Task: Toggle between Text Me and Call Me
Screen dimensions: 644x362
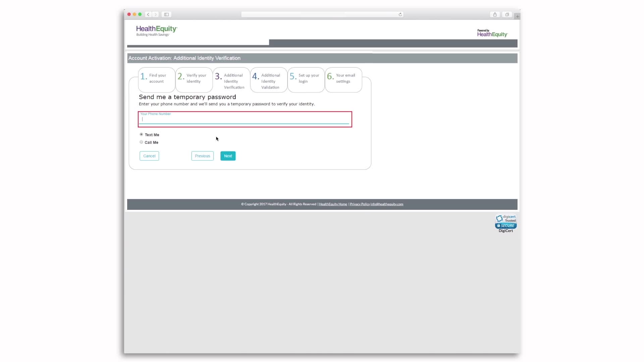Action: tap(141, 142)
